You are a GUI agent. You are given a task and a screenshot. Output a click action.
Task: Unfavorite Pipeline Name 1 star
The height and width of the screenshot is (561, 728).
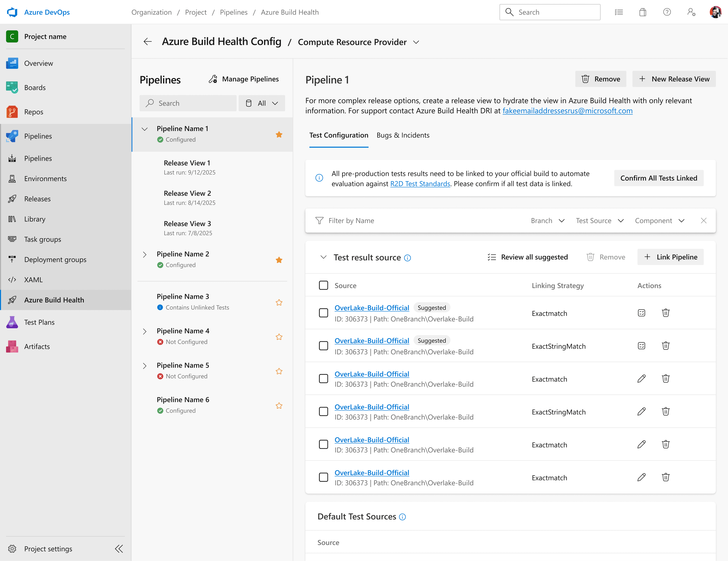point(279,134)
